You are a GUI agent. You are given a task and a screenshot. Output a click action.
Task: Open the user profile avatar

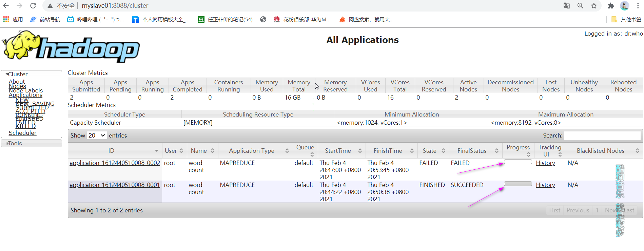coord(624,6)
